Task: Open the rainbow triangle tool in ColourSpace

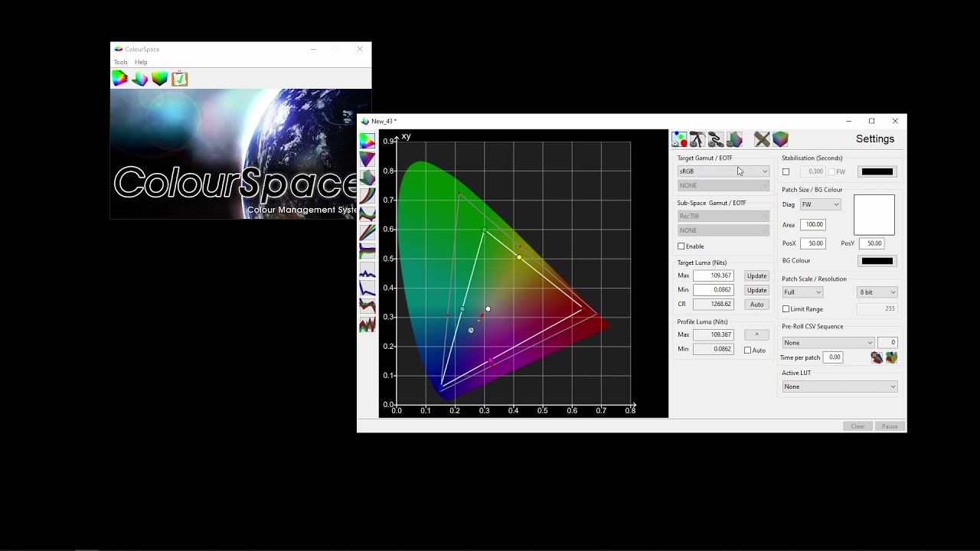Action: click(x=120, y=78)
